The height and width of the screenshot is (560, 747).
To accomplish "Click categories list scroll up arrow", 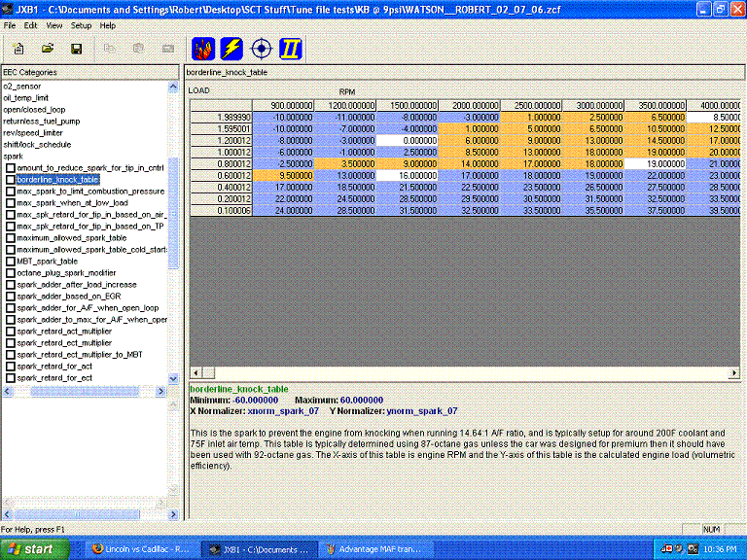I will pyautogui.click(x=173, y=87).
